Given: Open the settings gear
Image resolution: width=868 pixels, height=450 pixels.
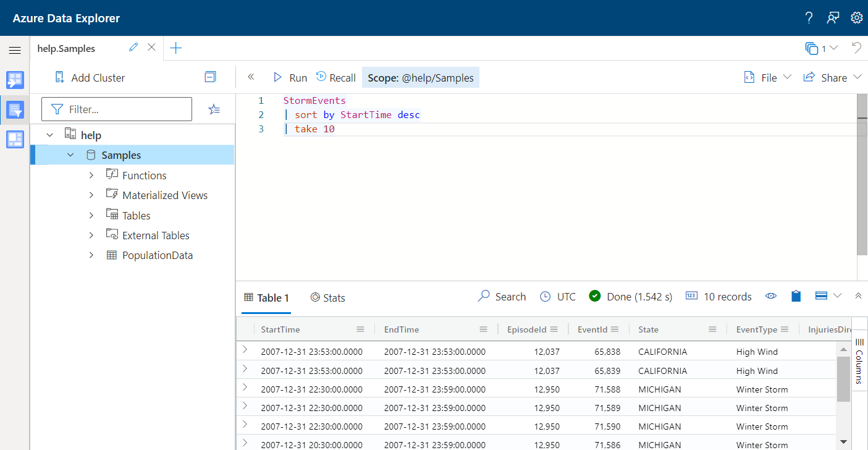Looking at the screenshot, I should (x=856, y=18).
